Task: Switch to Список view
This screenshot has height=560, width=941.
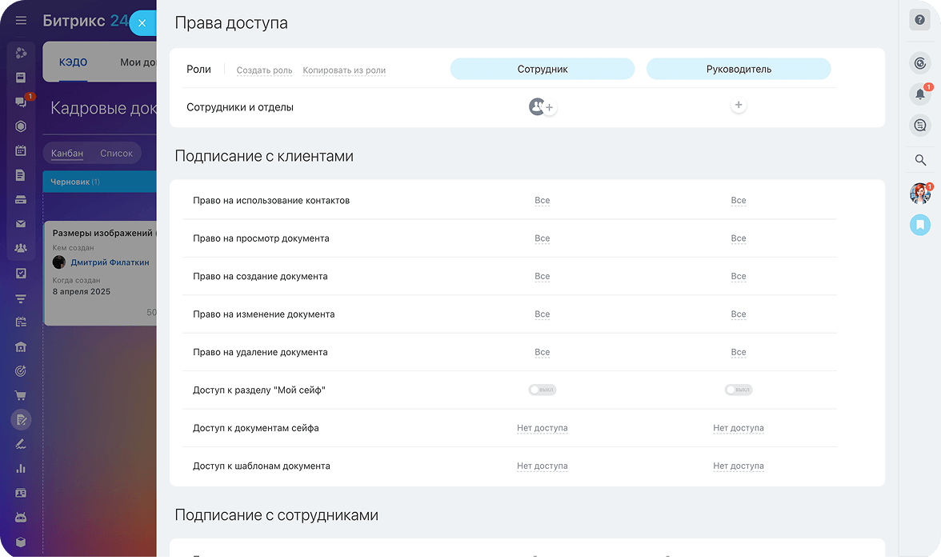Action: point(116,153)
